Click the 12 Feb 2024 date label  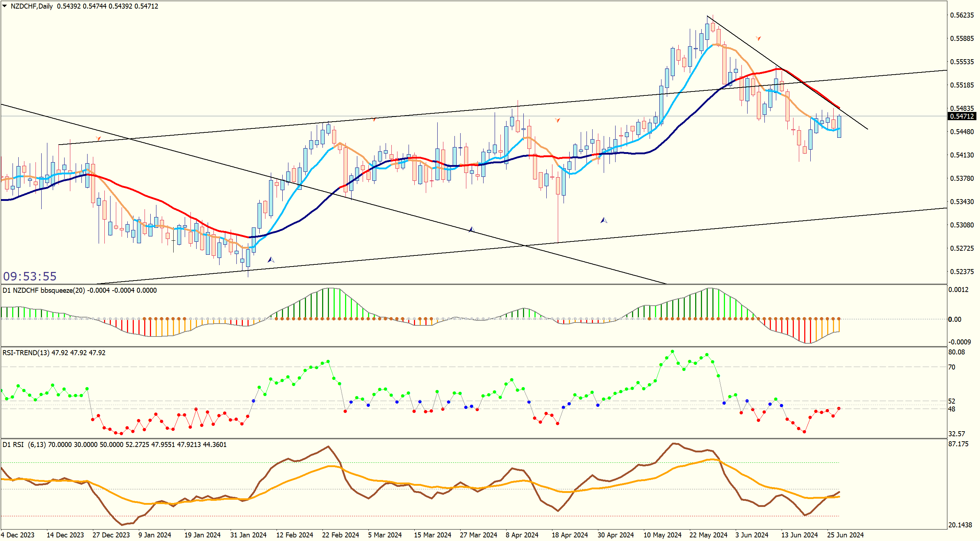295,535
